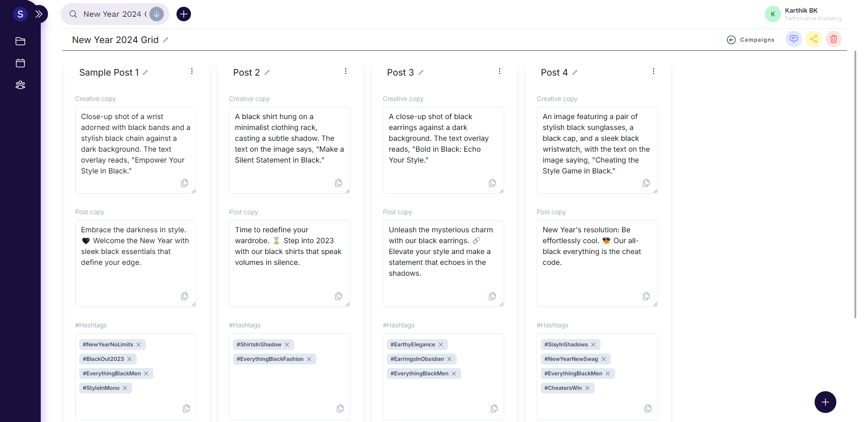
Task: Remove #NewYearNoLimits hashtag
Action: point(138,345)
